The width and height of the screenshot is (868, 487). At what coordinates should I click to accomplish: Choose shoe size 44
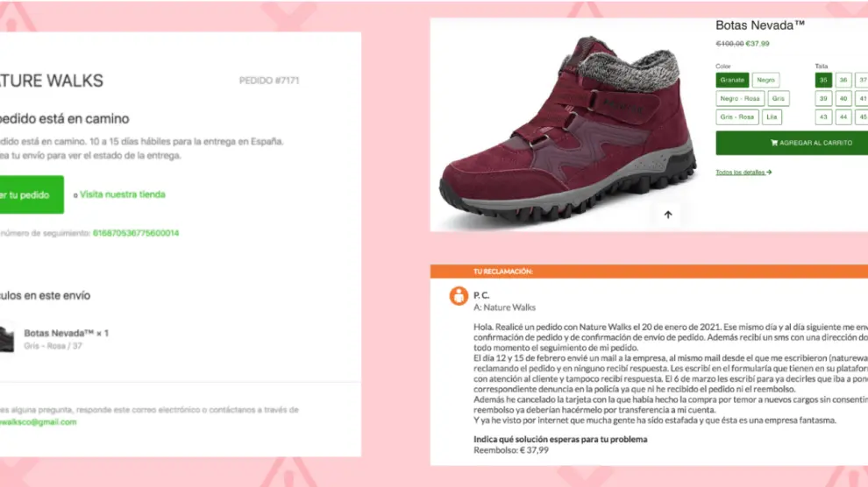click(843, 117)
